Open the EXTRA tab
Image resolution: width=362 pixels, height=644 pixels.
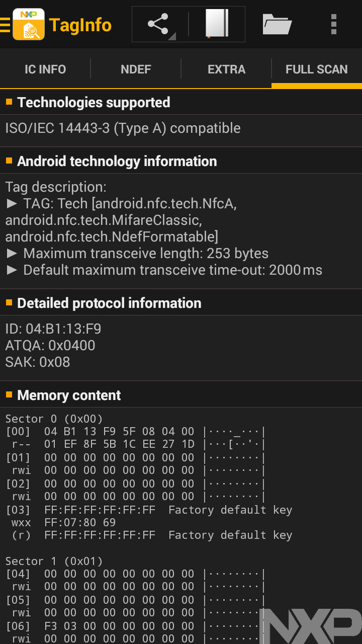pyautogui.click(x=226, y=69)
